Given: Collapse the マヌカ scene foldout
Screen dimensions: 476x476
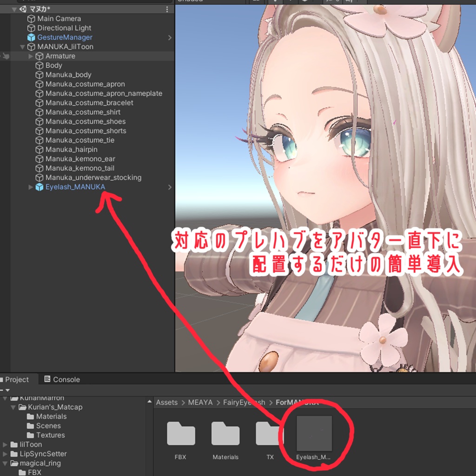Looking at the screenshot, I should [x=14, y=9].
